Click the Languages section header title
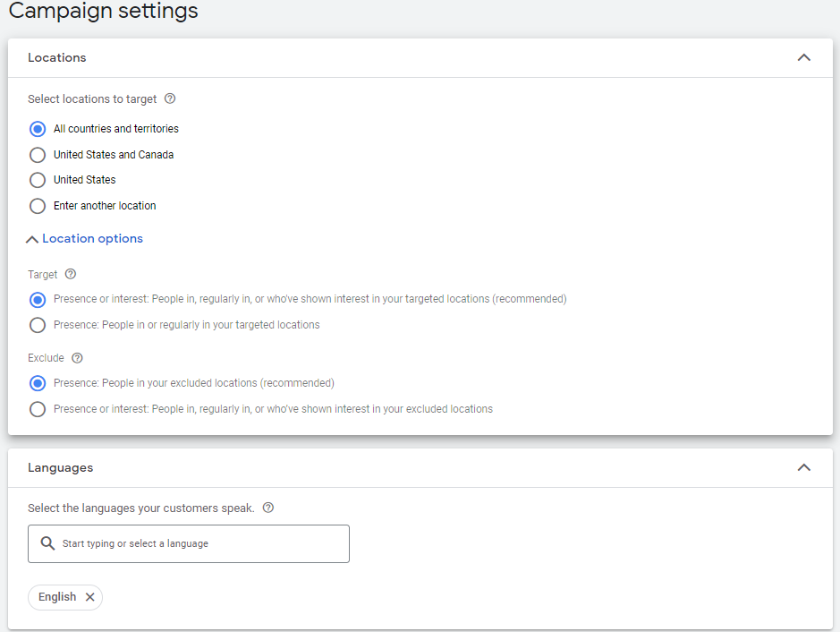 point(61,467)
